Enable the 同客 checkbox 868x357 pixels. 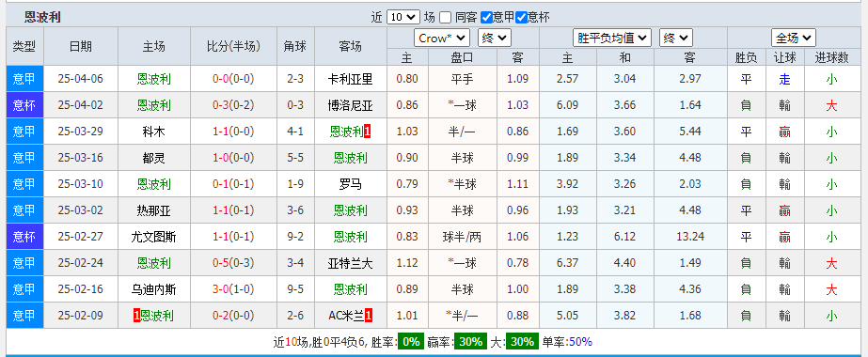point(446,18)
